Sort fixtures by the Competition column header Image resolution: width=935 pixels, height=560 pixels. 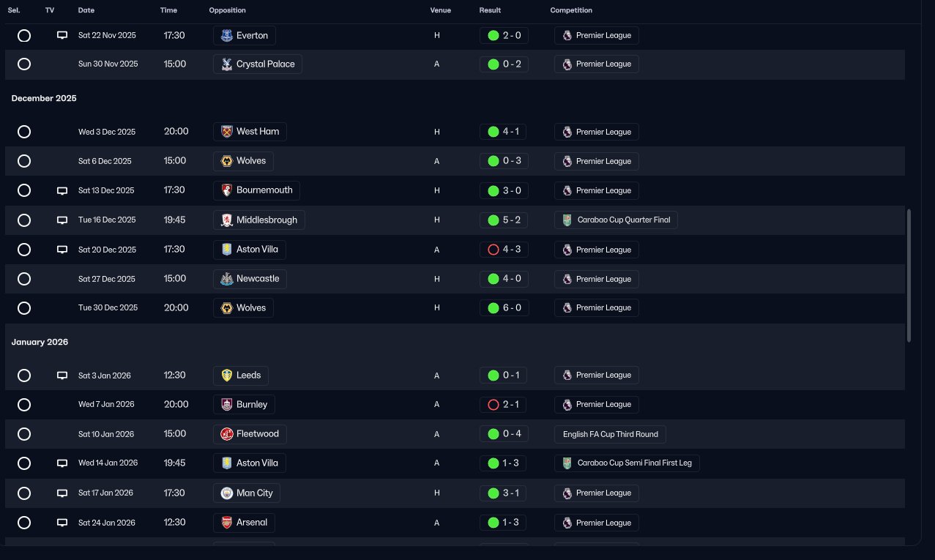(571, 10)
